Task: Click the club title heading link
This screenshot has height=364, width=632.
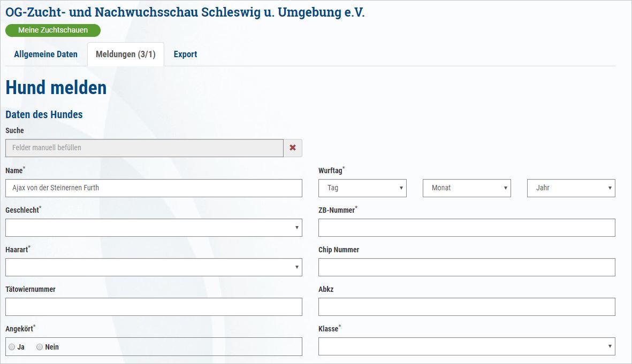Action: 185,12
